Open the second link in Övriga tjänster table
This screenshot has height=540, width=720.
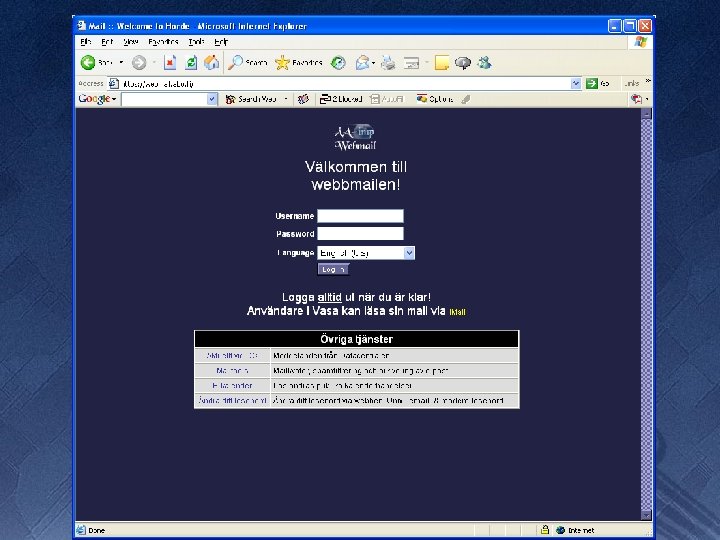click(x=232, y=371)
